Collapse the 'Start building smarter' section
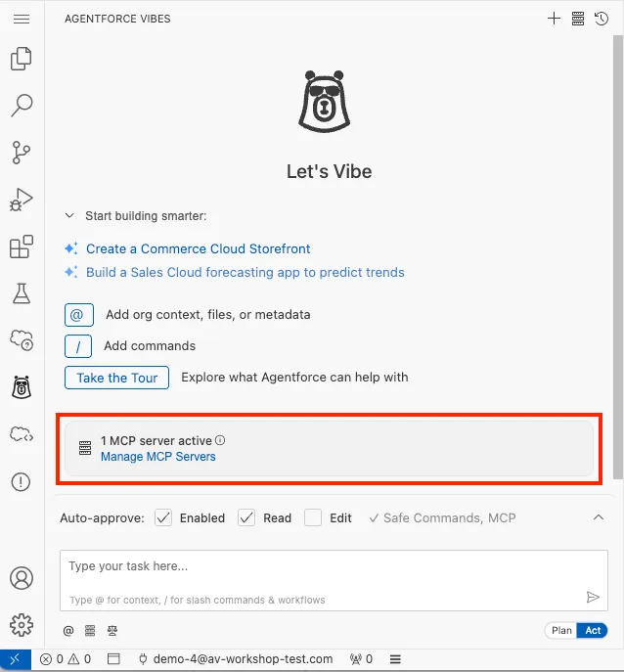624x672 pixels. [69, 216]
